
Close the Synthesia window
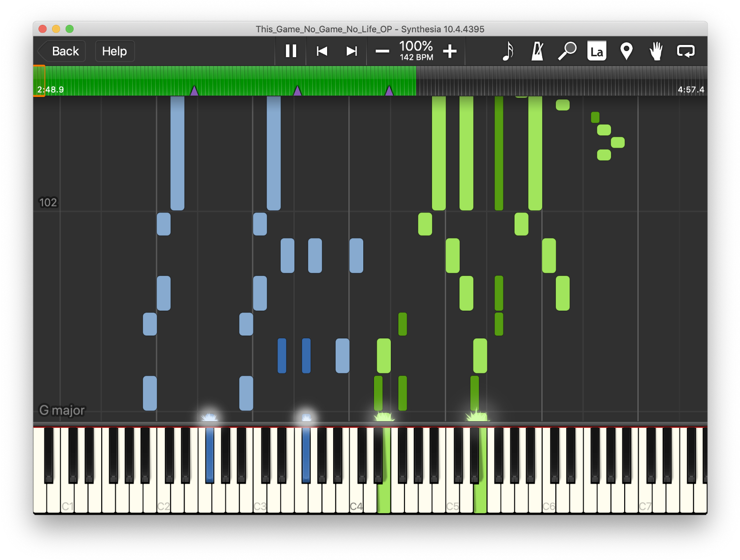pyautogui.click(x=43, y=29)
